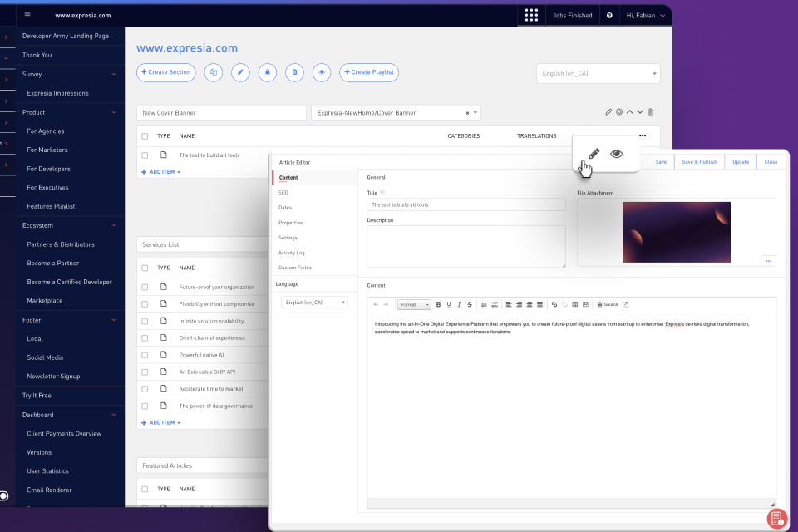Justify text in the content editor
The width and height of the screenshot is (798, 532).
[x=539, y=304]
